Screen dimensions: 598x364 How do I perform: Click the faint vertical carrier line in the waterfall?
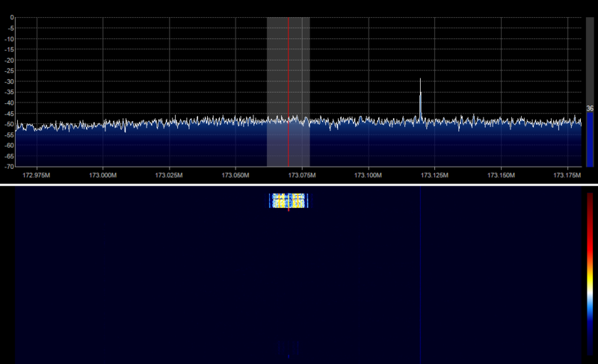pyautogui.click(x=420, y=274)
